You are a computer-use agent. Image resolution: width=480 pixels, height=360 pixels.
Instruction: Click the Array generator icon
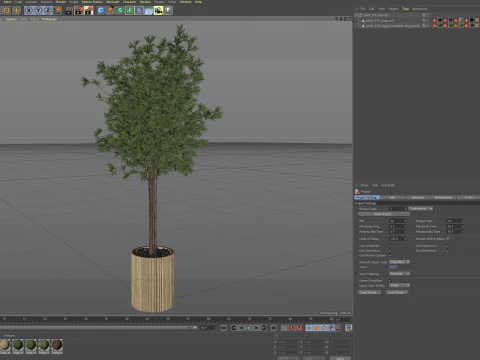[x=129, y=11]
